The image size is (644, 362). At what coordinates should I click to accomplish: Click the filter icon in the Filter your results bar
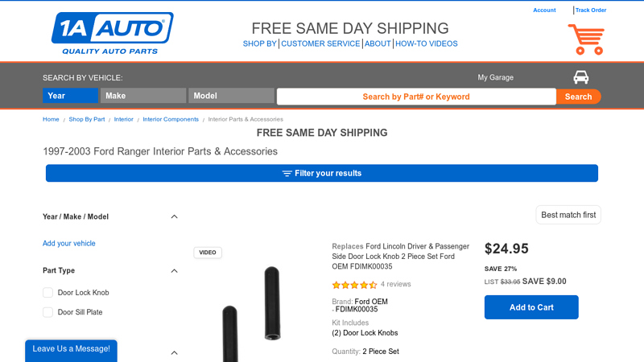click(x=287, y=174)
